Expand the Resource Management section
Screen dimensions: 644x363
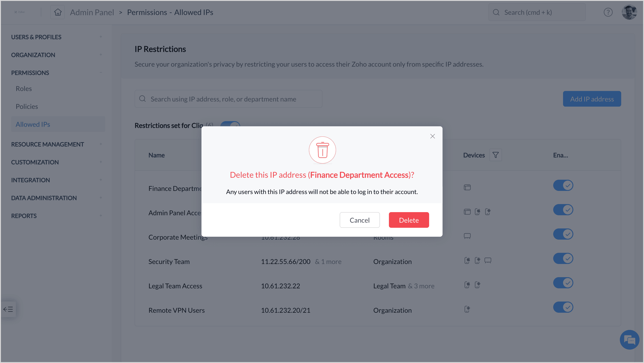(x=100, y=144)
